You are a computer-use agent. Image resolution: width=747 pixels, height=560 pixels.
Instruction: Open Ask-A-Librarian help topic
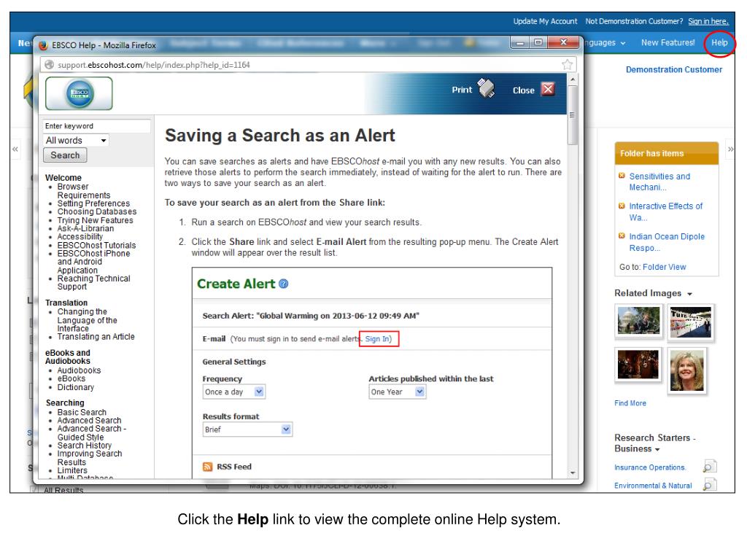coord(86,228)
